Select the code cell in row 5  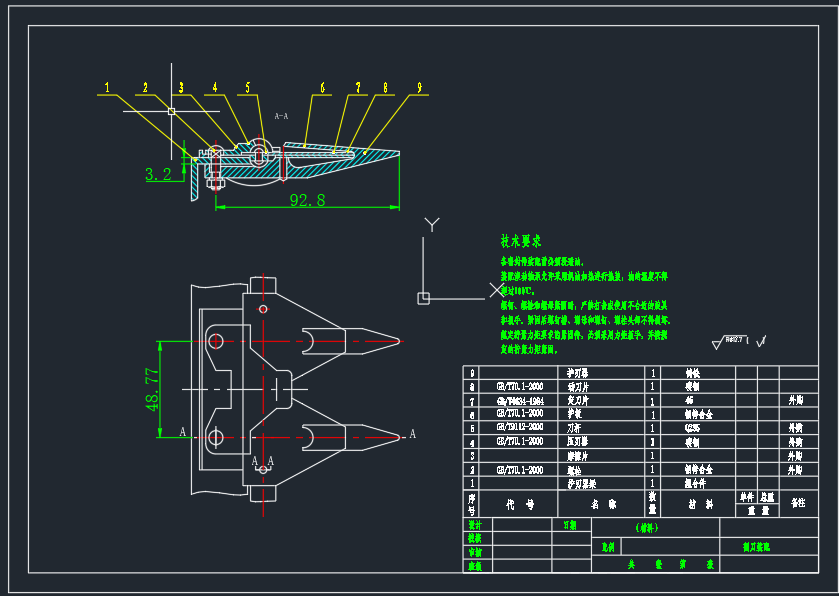pos(520,427)
